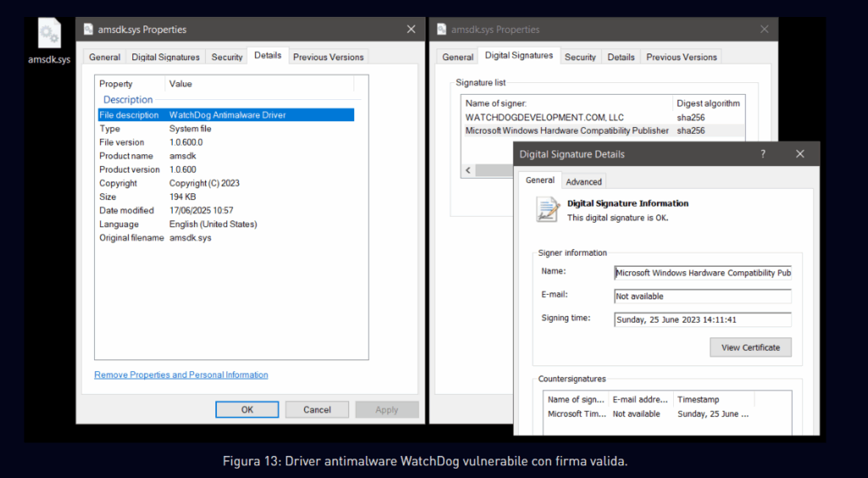The height and width of the screenshot is (478, 868).
Task: Click the Description group heading
Action: 128,100
